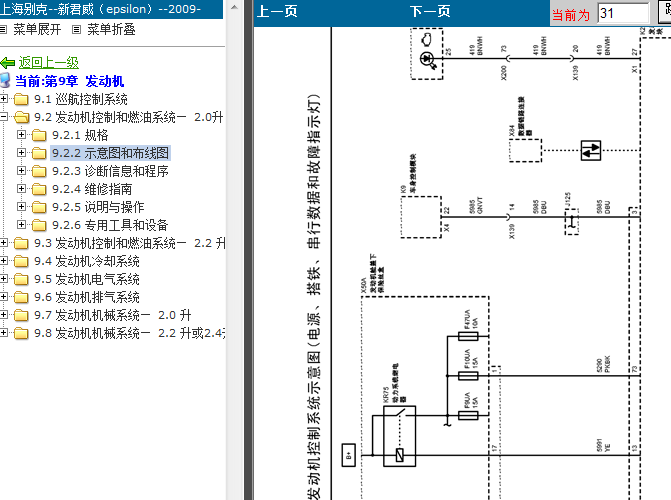Viewport: 671px width, 500px height.
Task: Expand the 9.7 发动机机械系统 2.0升 node
Action: coord(3,315)
